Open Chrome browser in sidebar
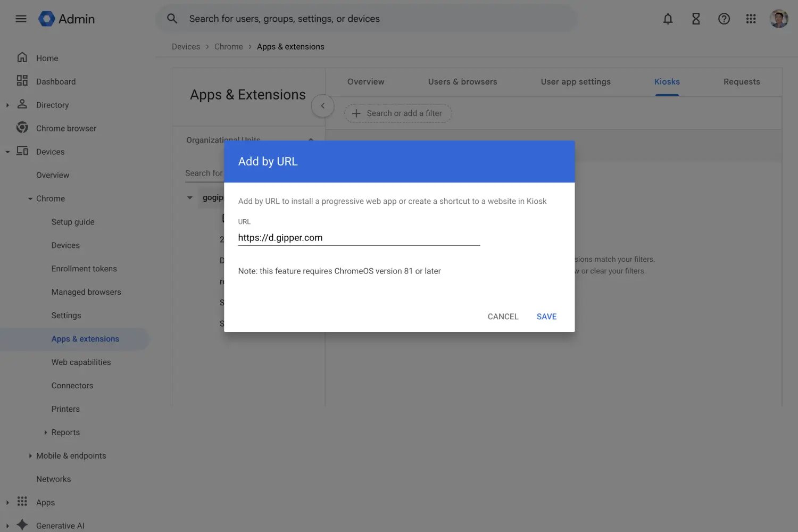Image resolution: width=798 pixels, height=532 pixels. point(66,128)
